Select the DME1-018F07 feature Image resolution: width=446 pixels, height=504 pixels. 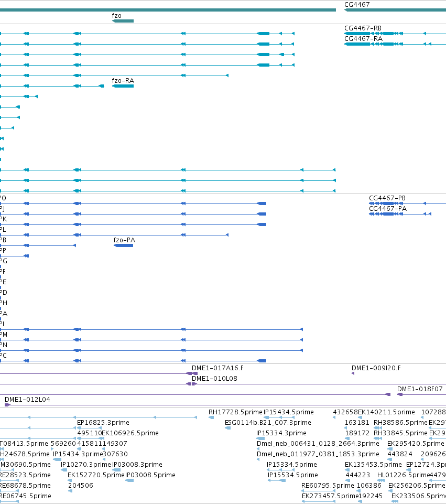coord(420,389)
